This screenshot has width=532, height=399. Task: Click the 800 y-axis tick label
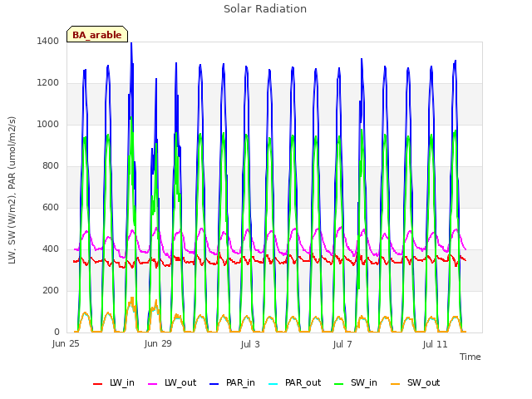[x=51, y=166]
